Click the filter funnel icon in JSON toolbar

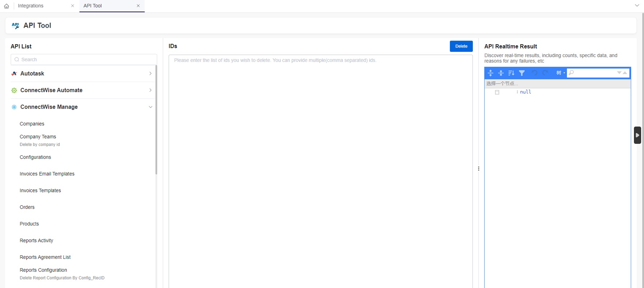tap(522, 73)
